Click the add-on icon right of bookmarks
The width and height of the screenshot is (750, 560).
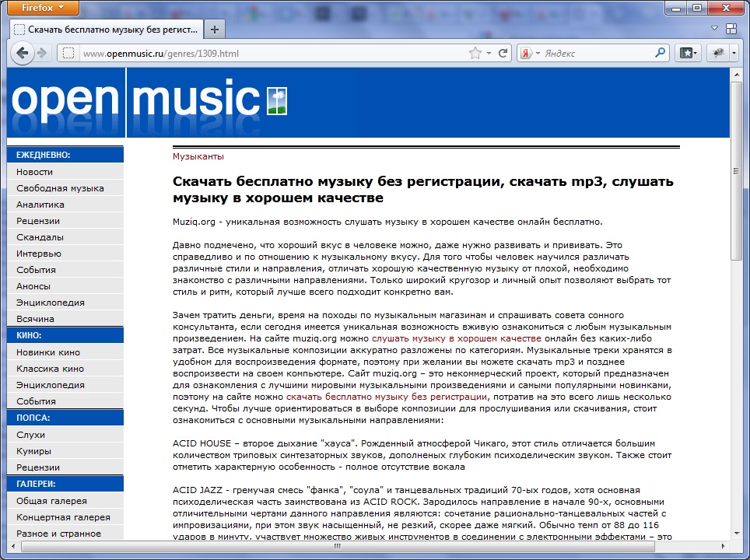pyautogui.click(x=718, y=53)
